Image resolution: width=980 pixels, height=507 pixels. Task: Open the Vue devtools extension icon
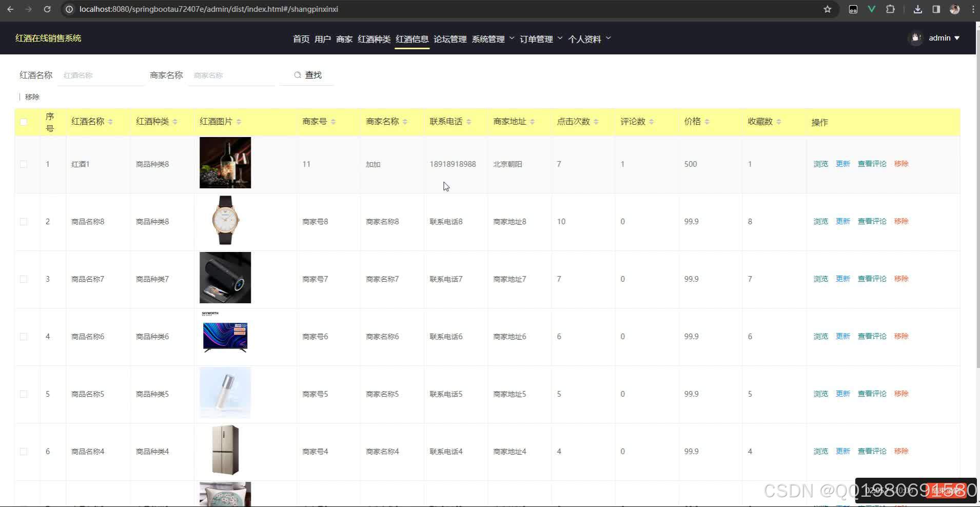tap(871, 9)
